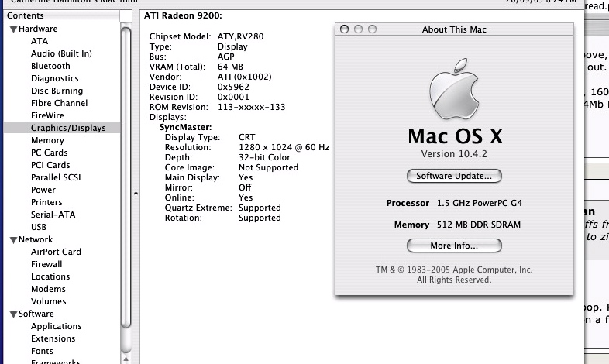Select Printers in the sidebar
Viewport: 609px width, 364px height.
coord(46,202)
